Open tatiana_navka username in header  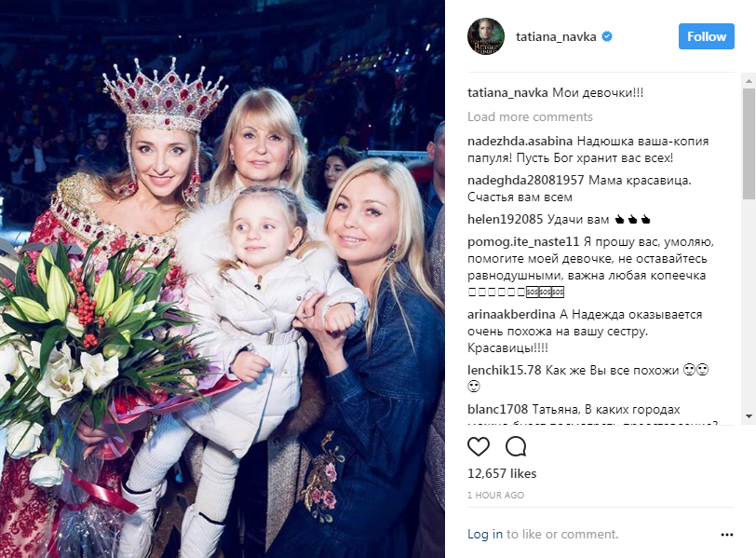(x=556, y=36)
